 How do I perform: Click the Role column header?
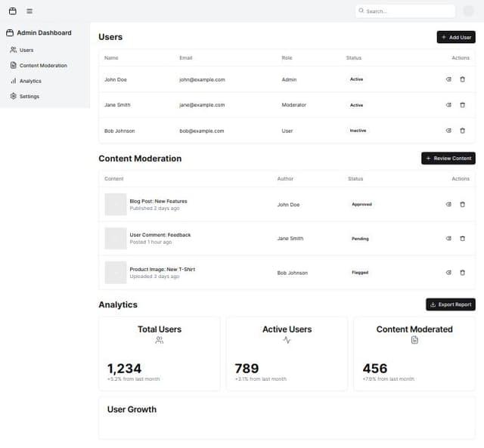point(287,58)
